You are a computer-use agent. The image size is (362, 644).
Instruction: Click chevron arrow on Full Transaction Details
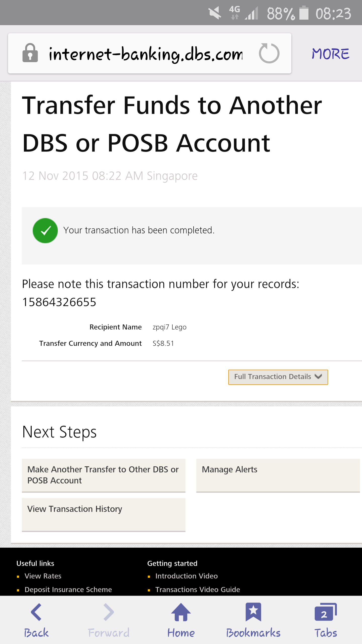point(318,377)
